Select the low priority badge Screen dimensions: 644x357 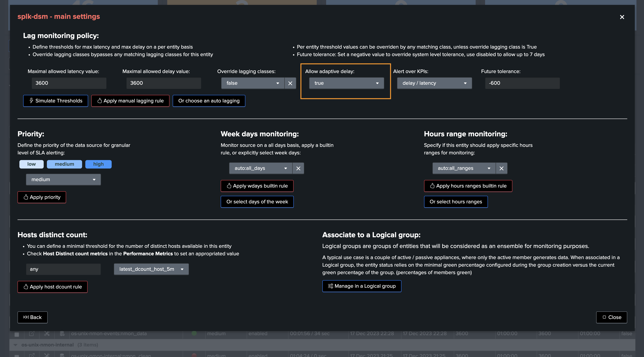coord(31,164)
